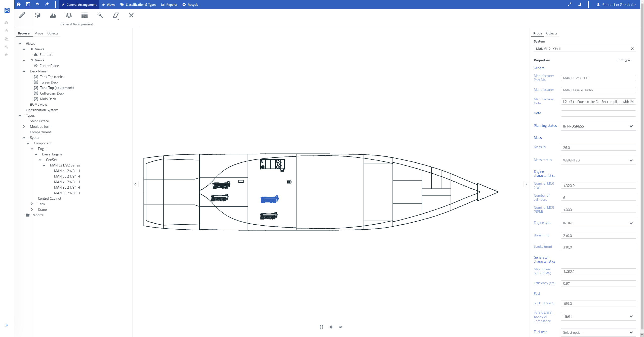Image resolution: width=644 pixels, height=337 pixels.
Task: Click the undo arrow icon
Action: pyautogui.click(x=37, y=4)
